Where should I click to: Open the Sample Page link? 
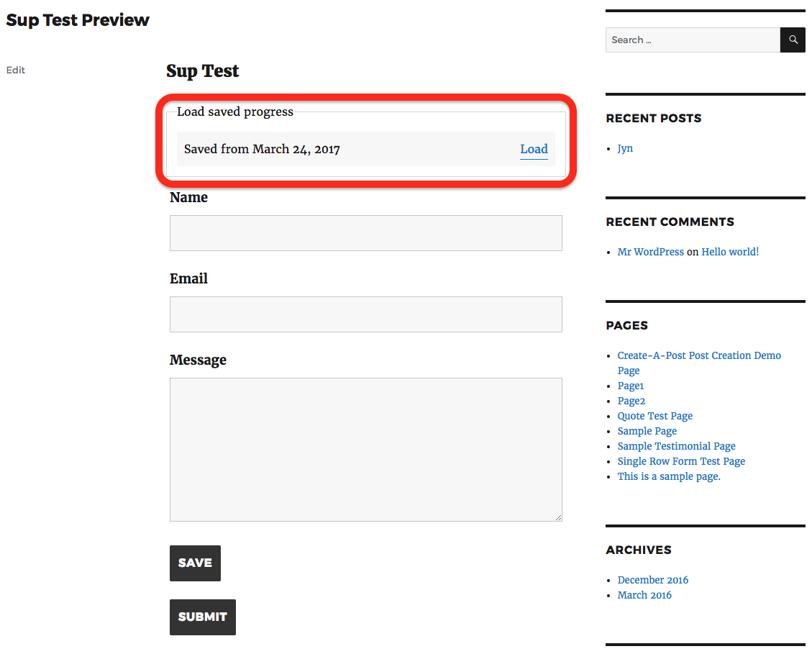coord(647,430)
